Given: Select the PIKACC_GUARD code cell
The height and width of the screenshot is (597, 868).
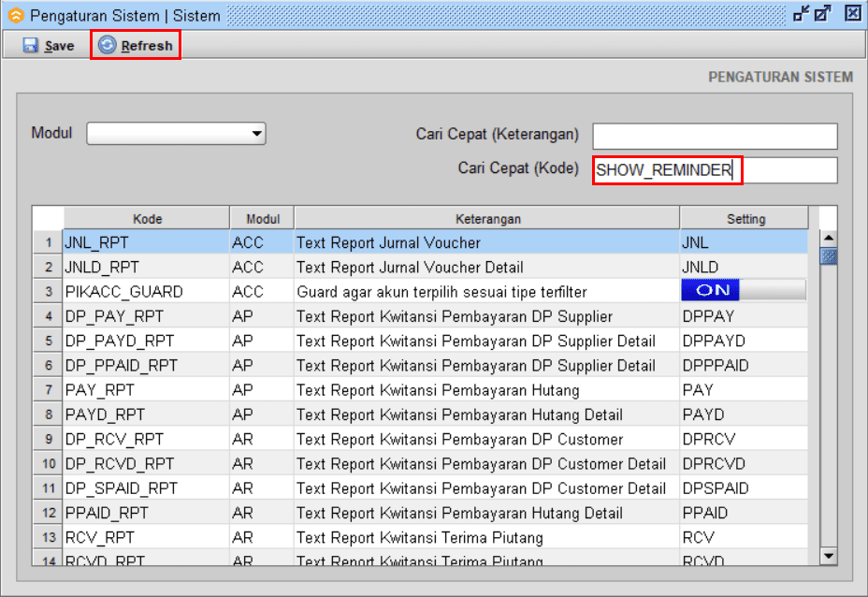Looking at the screenshot, I should (146, 291).
